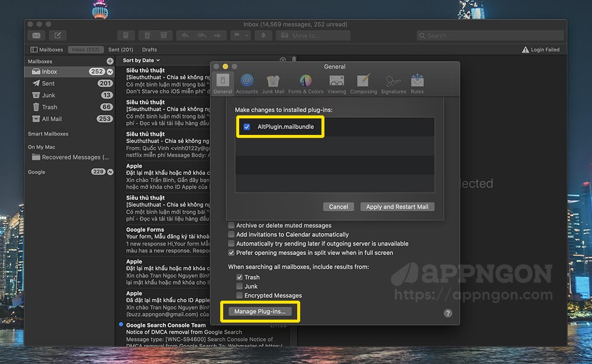Select the Smart Mailboxes section header
Viewport: 592px width, 364px height.
(48, 134)
